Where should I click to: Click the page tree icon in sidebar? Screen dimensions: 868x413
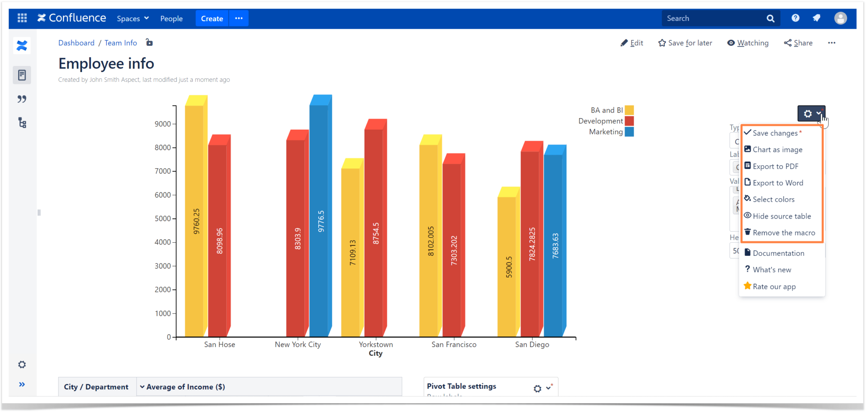coord(22,122)
